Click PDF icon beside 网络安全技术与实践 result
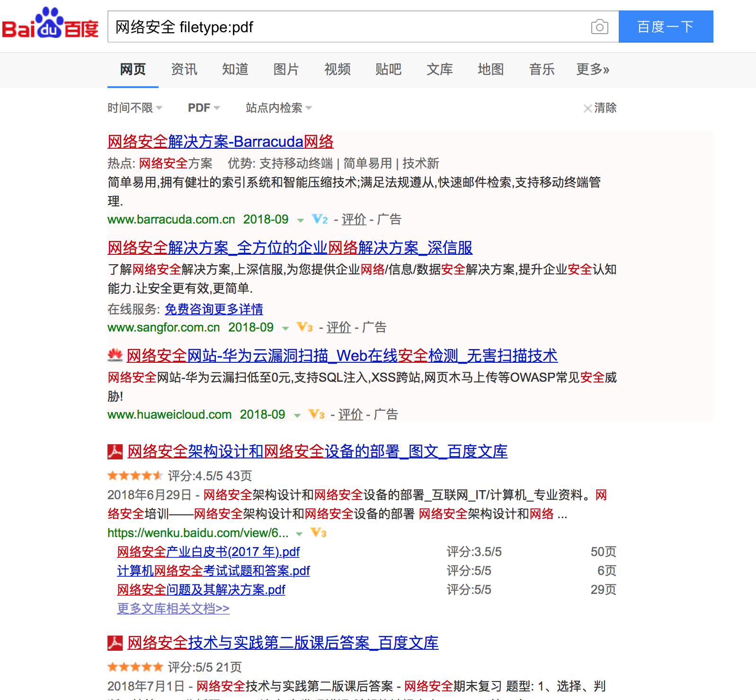The image size is (756, 700). 115,643
